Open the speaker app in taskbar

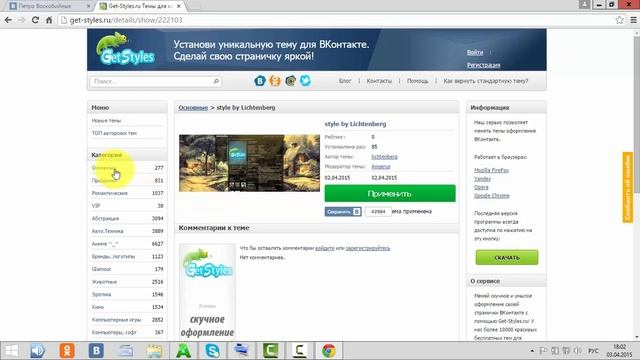[x=38, y=351]
